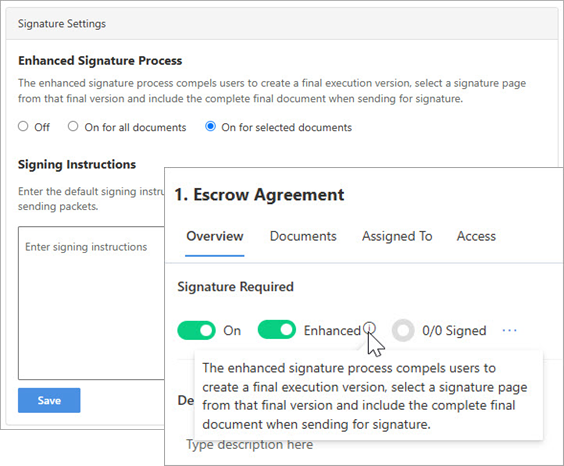Image resolution: width=564 pixels, height=466 pixels.
Task: Click the info icon beside Enhanced
Action: [x=369, y=328]
